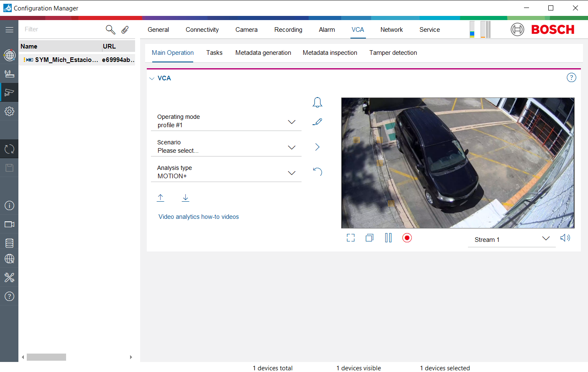Click the alarm bell icon
Screen dimensions: 588x372
point(317,102)
